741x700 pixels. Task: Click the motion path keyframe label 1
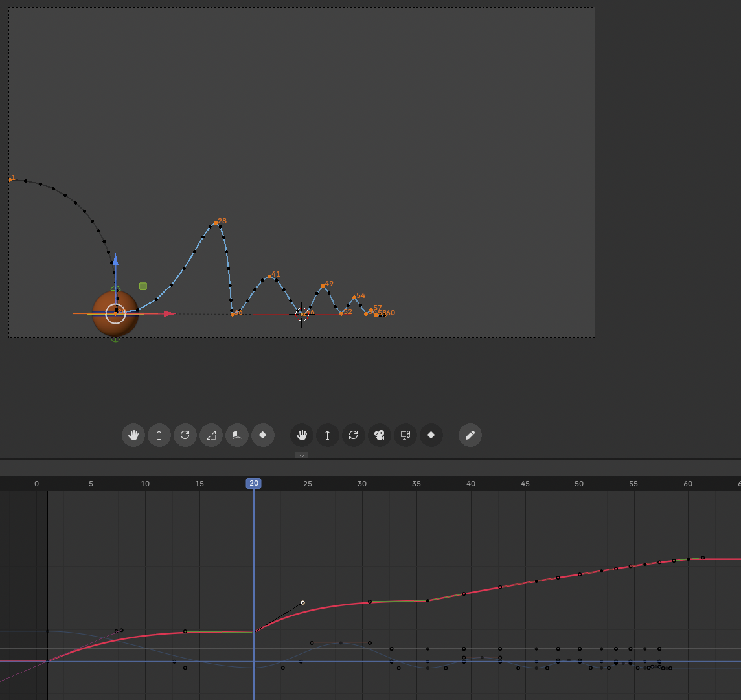13,177
